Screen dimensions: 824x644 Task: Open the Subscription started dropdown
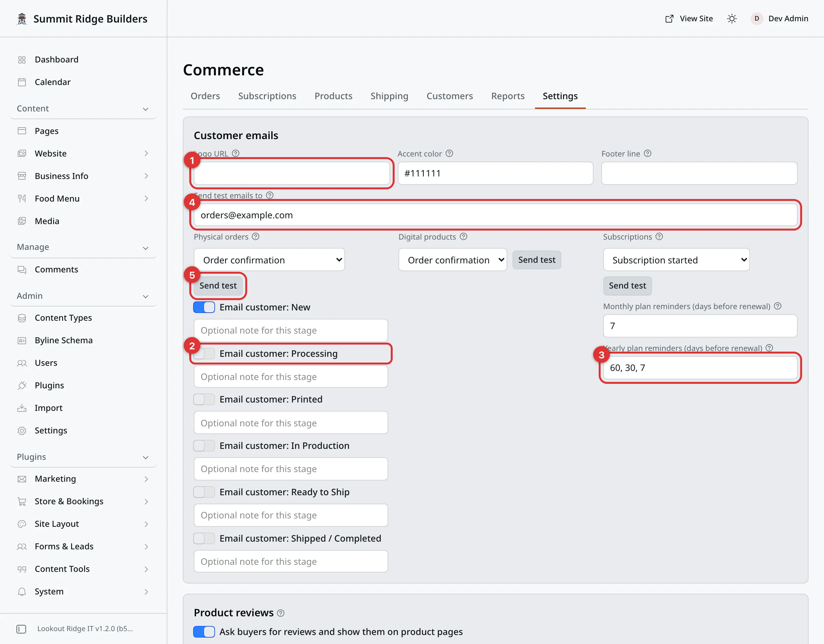click(x=676, y=260)
